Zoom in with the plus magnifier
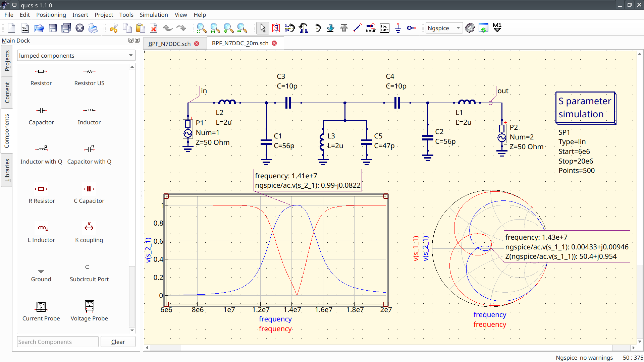 228,28
